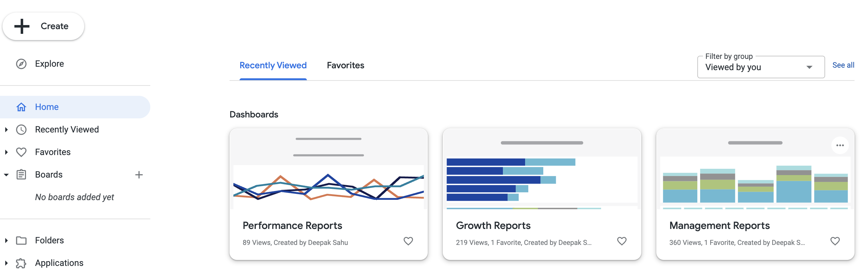
Task: Click the See all link
Action: [843, 65]
